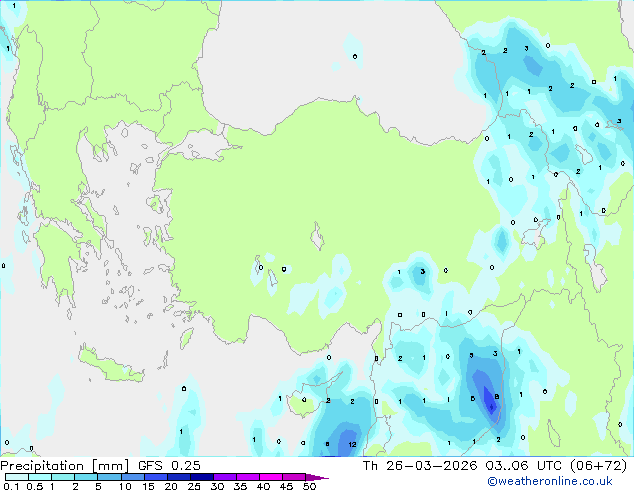
Task: Click the '(06+72)' forecast offset text
Action: (x=598, y=466)
